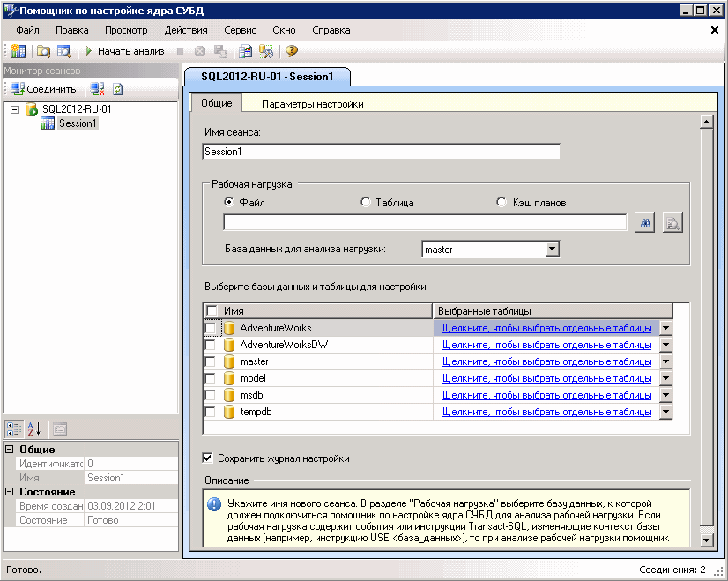Check the msdb database checkbox
The width and height of the screenshot is (728, 581).
point(211,395)
